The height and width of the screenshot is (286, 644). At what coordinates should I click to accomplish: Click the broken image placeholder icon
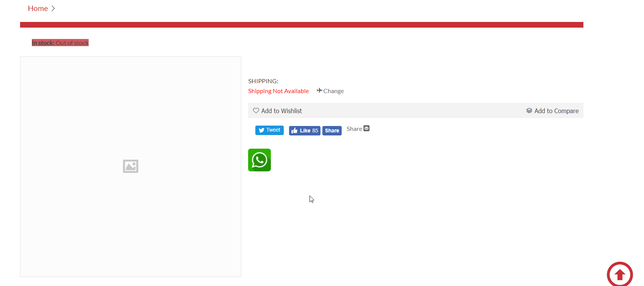coord(131,166)
